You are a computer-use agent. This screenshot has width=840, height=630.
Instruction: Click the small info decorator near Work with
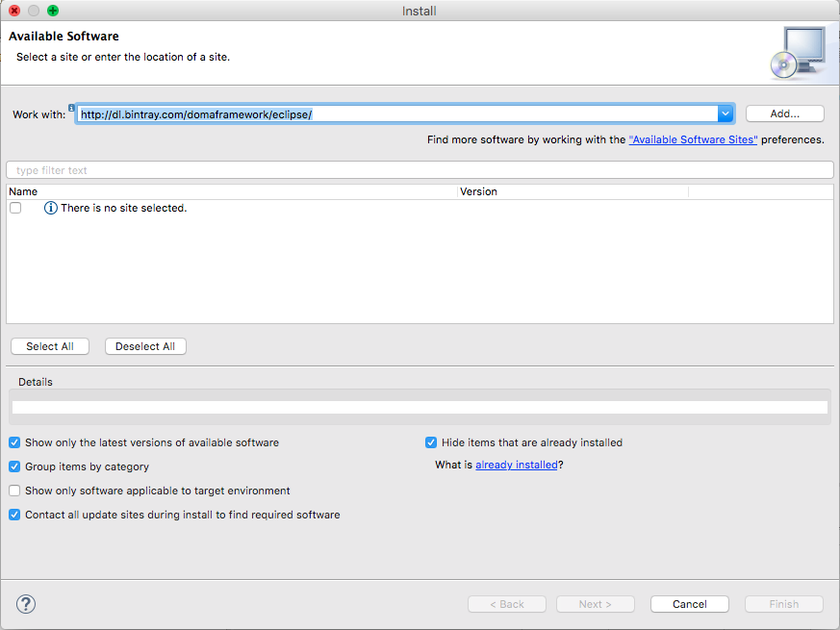click(x=71, y=108)
